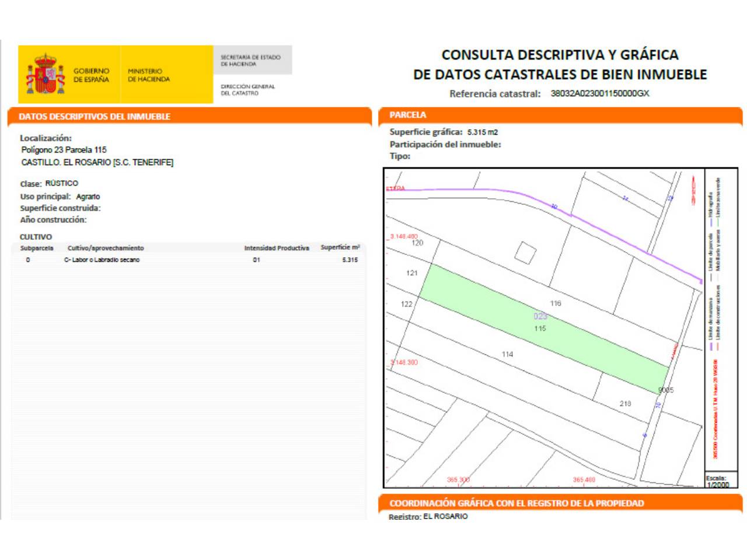Viewport: 747px width, 560px height.
Task: Click the '365.400' coordinate label
Action: pos(584,480)
